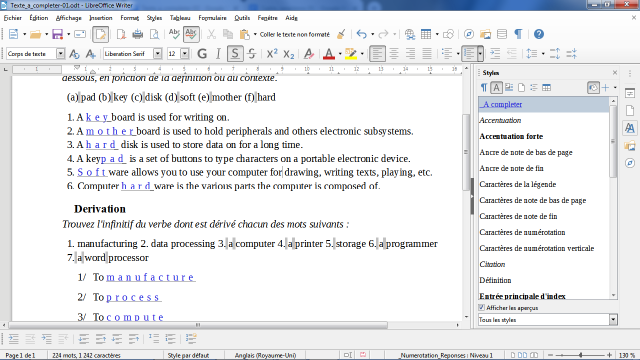Open the Affichage menu

coord(69,18)
